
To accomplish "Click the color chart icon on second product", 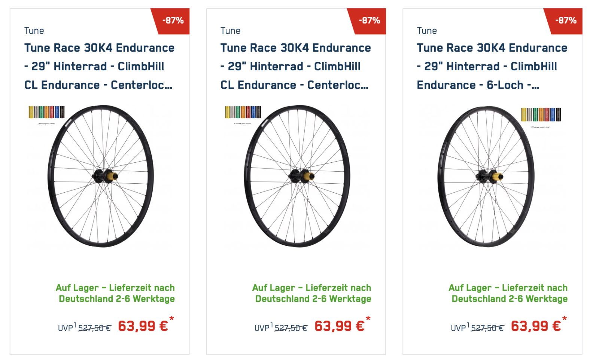I will [243, 112].
